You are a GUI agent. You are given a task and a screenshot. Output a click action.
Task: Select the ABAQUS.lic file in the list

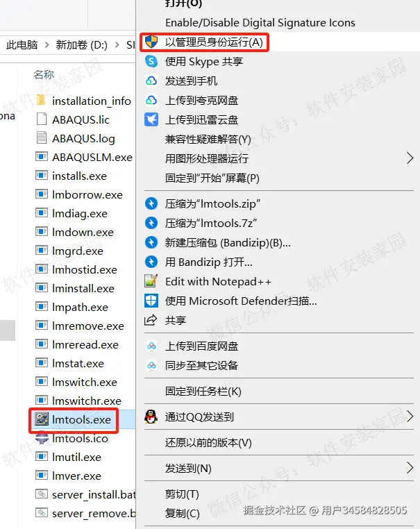pyautogui.click(x=73, y=119)
